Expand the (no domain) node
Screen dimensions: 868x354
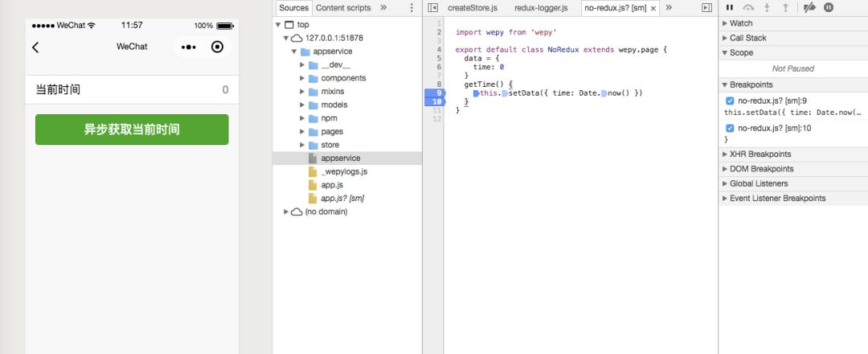pos(285,212)
